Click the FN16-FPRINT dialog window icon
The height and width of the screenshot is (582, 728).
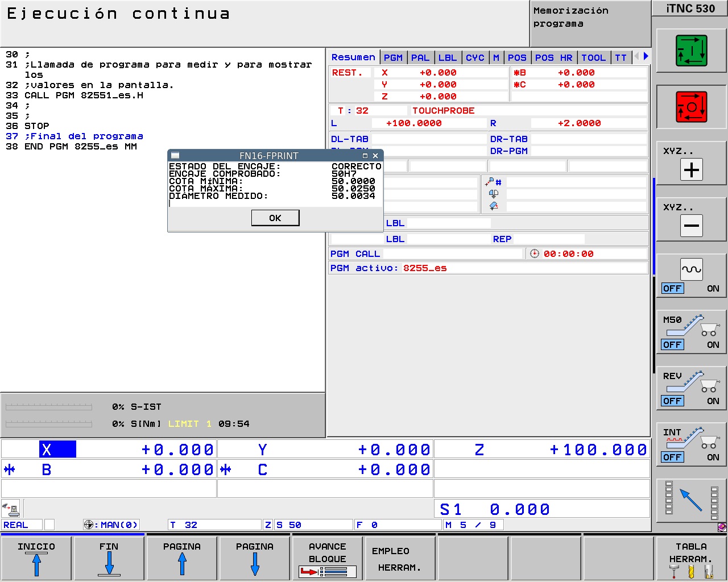(x=175, y=155)
